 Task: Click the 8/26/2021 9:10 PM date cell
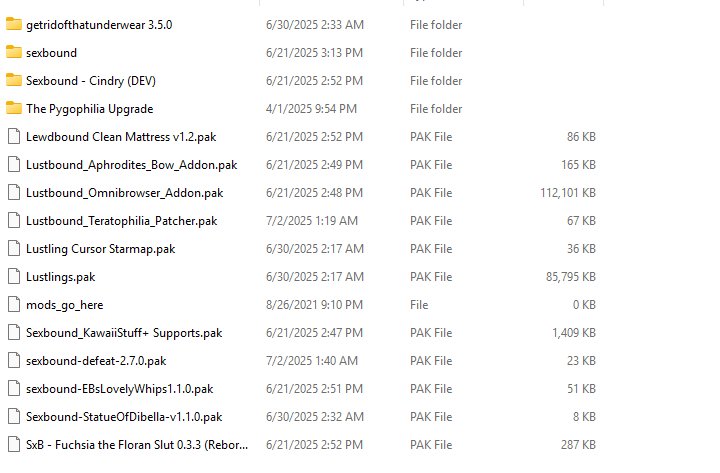314,305
